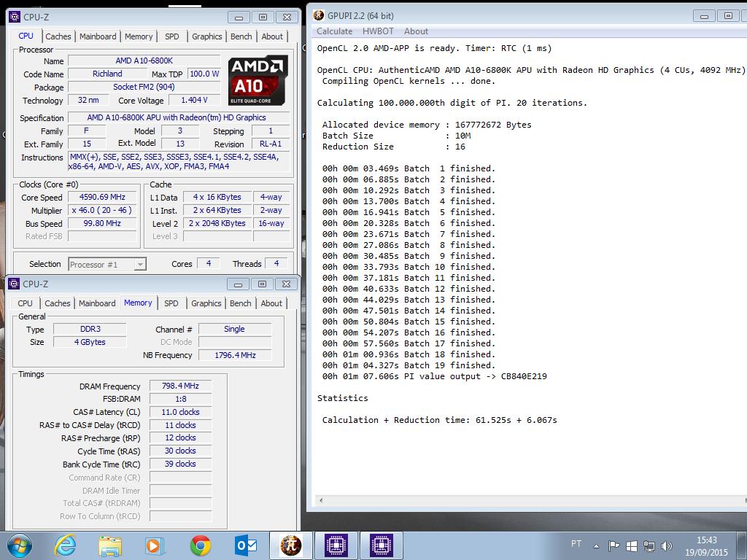This screenshot has height=560, width=747.
Task: Open Memory tab in top CPU-Z window
Action: (139, 36)
